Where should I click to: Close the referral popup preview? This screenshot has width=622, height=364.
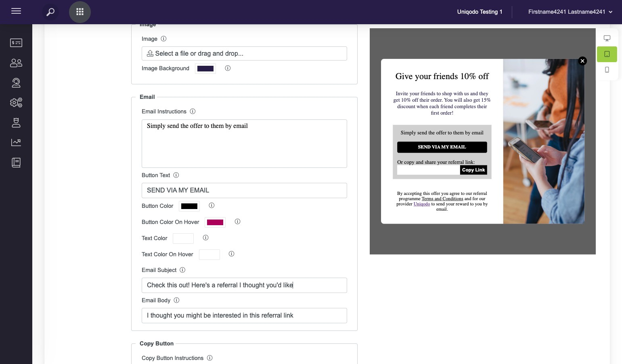point(582,61)
